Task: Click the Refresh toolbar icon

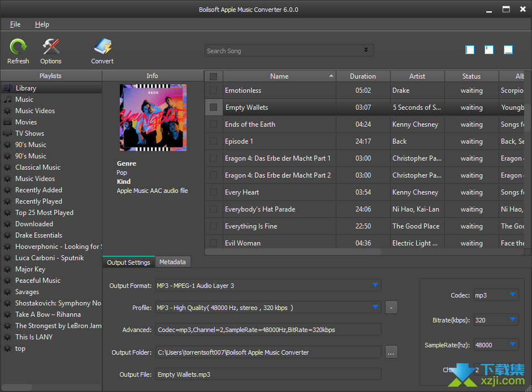Action: [x=18, y=47]
